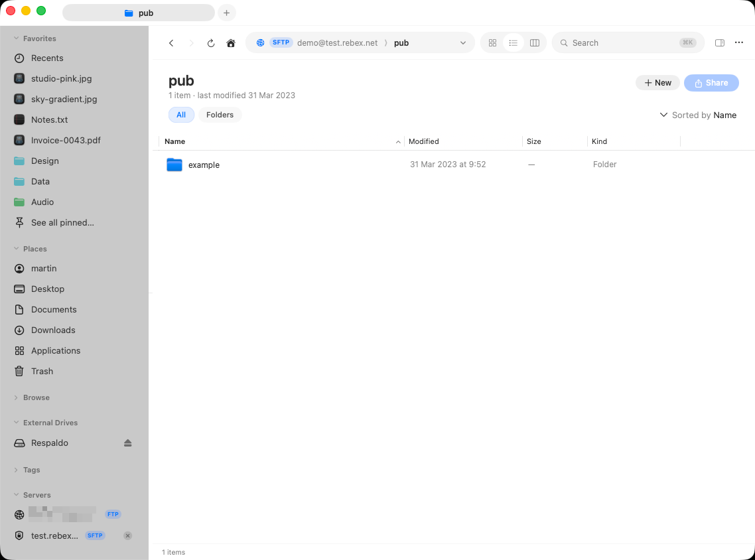Collapse the External Drives section
Image resolution: width=755 pixels, height=560 pixels.
click(17, 422)
